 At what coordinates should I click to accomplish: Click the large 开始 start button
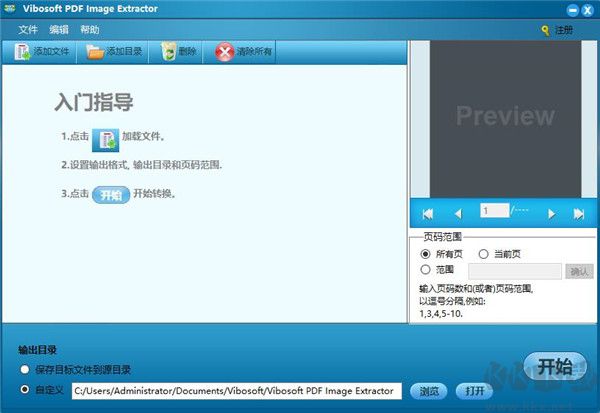pos(555,367)
